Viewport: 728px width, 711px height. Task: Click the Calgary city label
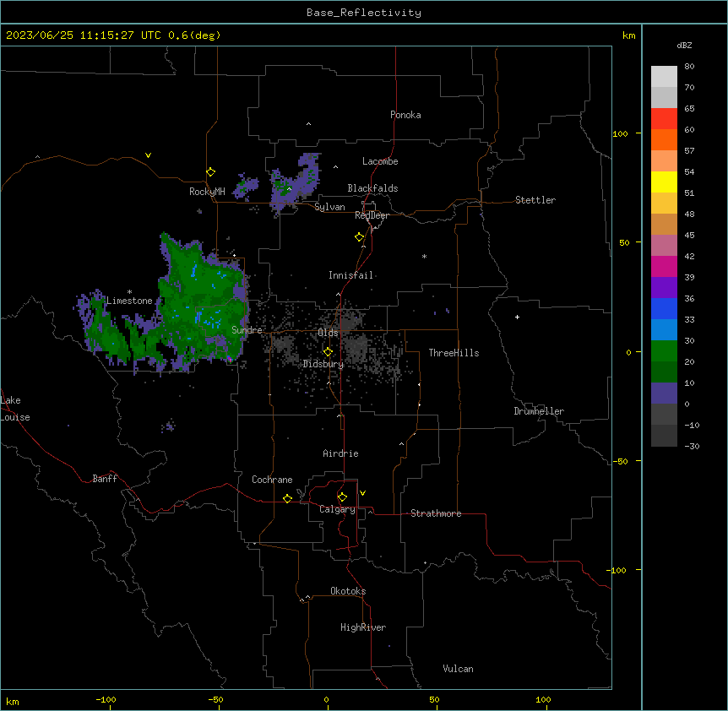(x=337, y=509)
